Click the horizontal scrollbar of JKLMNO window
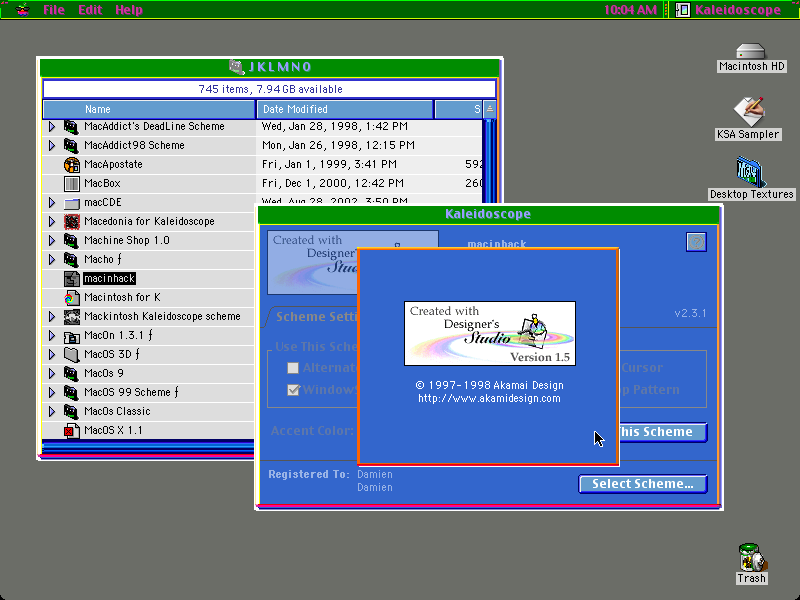This screenshot has height=600, width=800. pyautogui.click(x=148, y=447)
